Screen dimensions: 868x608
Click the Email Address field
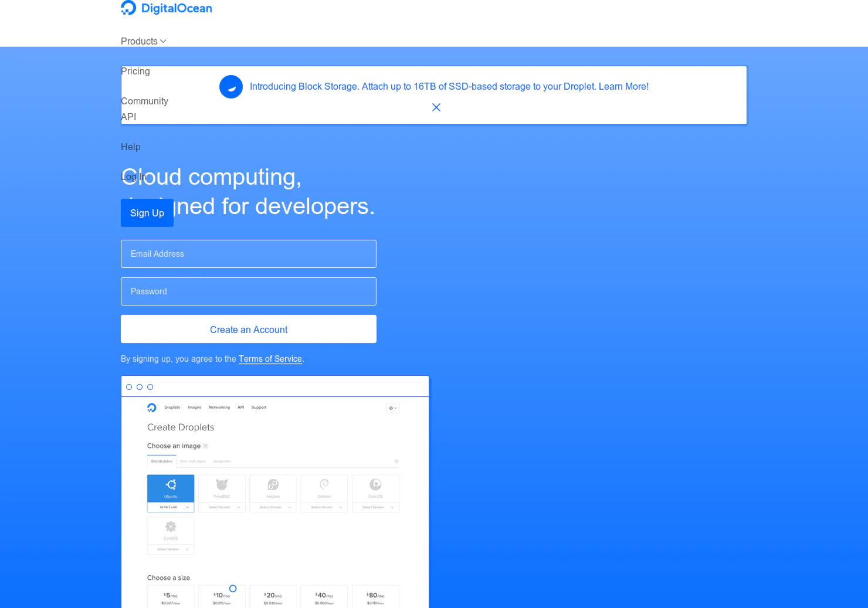(x=248, y=254)
